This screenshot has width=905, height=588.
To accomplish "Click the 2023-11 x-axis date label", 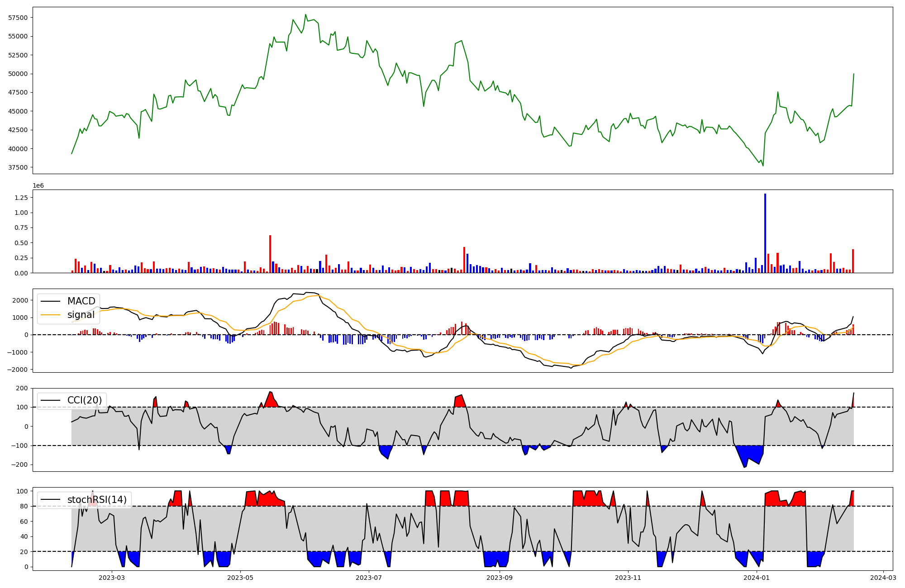I will [x=628, y=578].
